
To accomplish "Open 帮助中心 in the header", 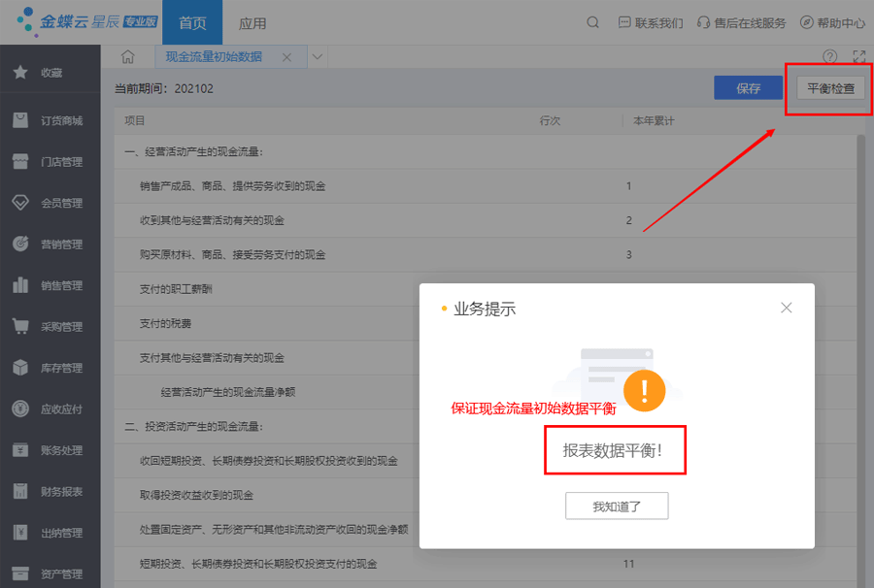I will pyautogui.click(x=833, y=23).
